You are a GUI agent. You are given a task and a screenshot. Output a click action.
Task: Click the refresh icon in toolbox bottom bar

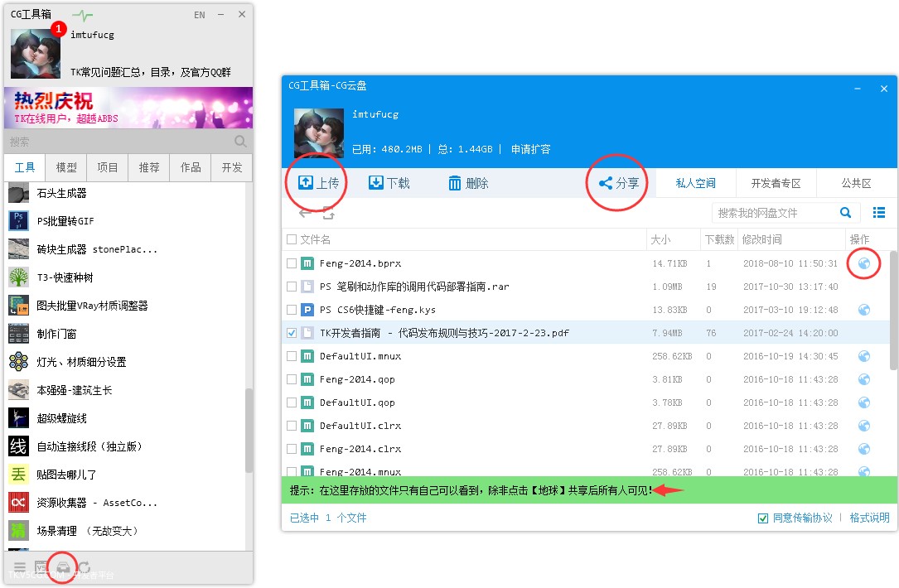[x=83, y=568]
